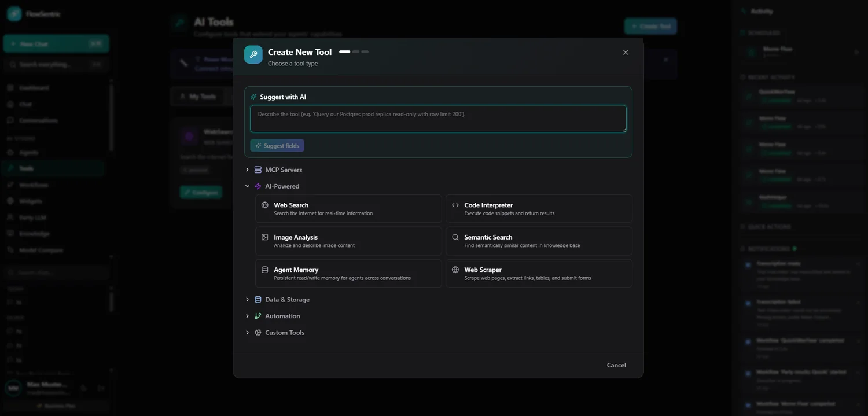Screen dimensions: 868x416
Task: Open Knowledge in the sidebar
Action: point(53,234)
